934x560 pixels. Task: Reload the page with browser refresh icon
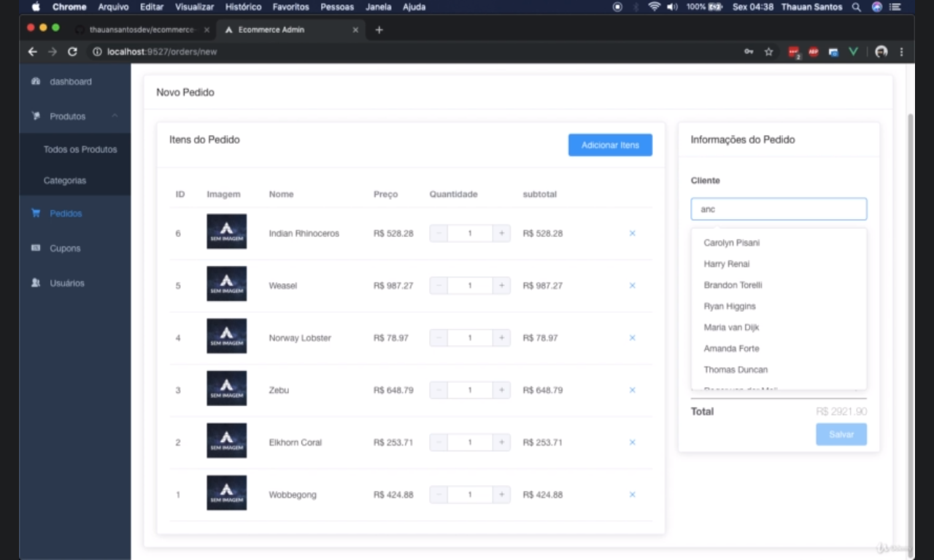click(x=72, y=52)
